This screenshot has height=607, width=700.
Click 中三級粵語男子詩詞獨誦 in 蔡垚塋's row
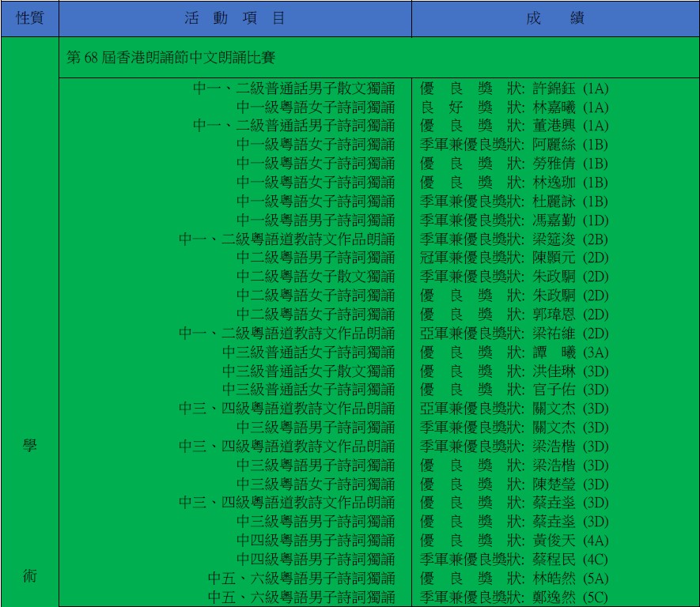coord(316,522)
